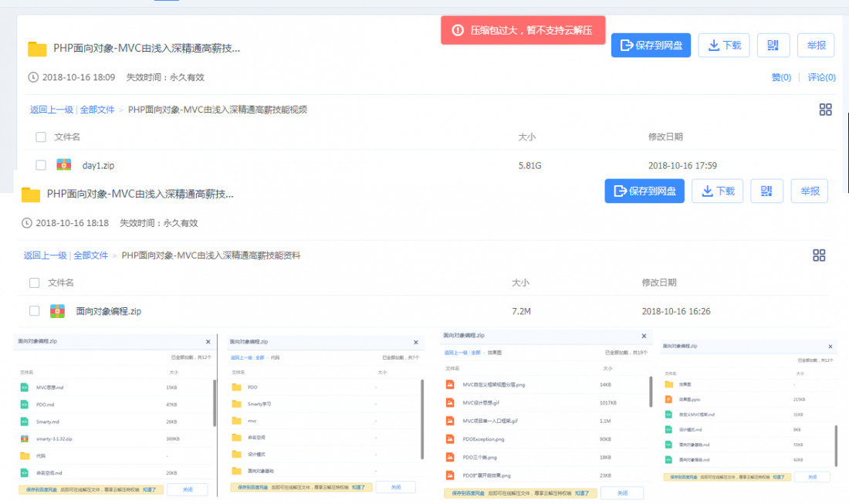Tick the checkbox beside day1.zip
The height and width of the screenshot is (504, 849).
pos(41,165)
